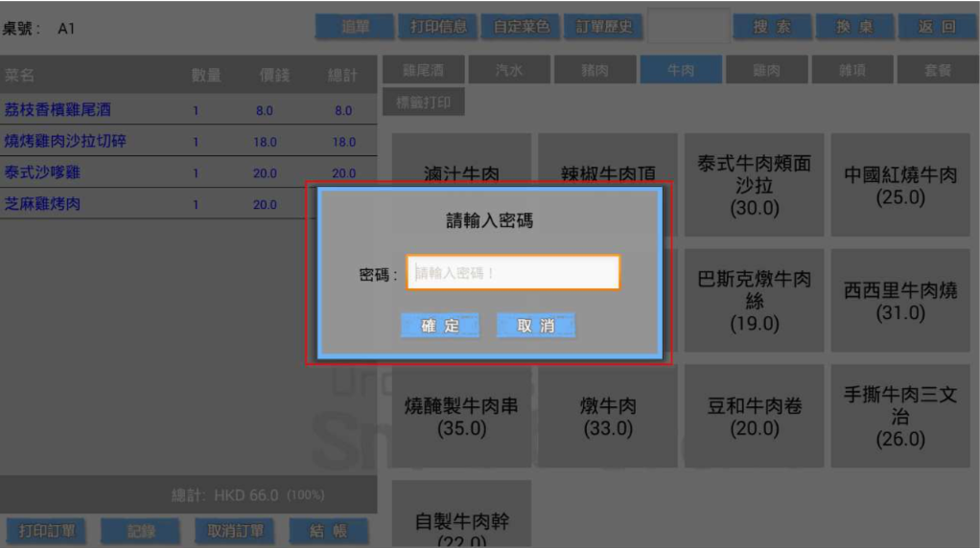Click the 總計 column header

coord(342,76)
